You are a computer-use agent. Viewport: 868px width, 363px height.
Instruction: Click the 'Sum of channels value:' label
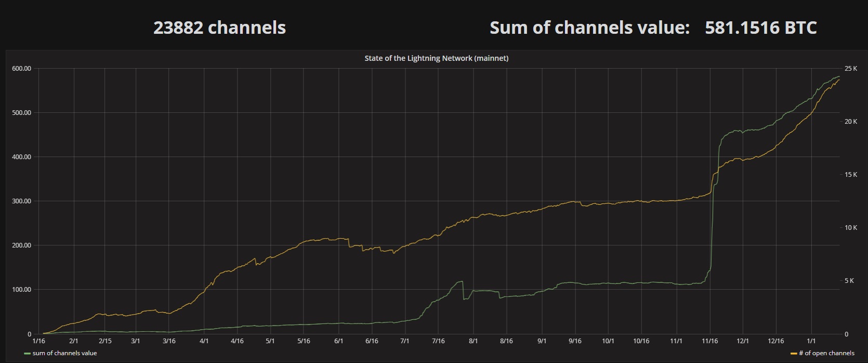click(x=590, y=28)
